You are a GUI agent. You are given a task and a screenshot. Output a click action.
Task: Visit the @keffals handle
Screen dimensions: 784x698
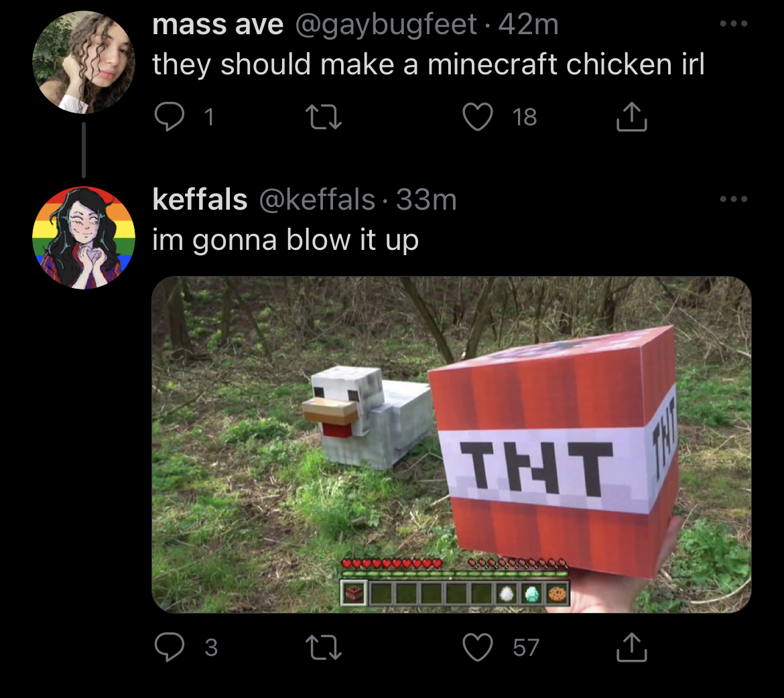point(317,200)
